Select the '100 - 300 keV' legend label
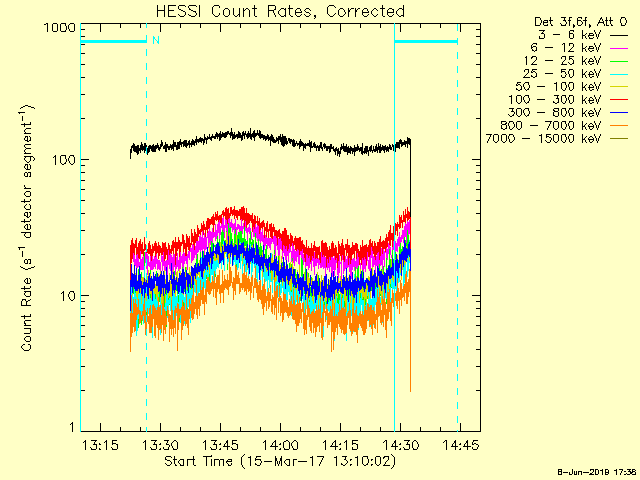Screen dimensions: 640x480 point(555,100)
